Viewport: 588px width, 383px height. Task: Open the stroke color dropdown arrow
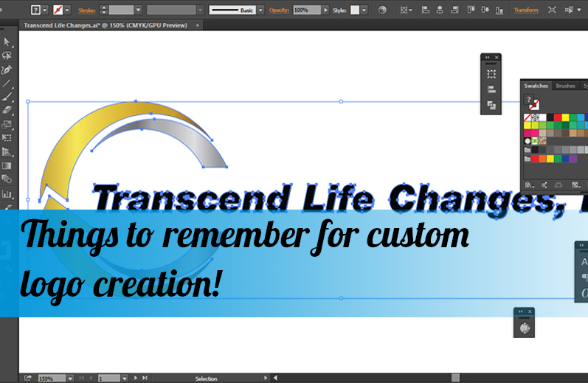(67, 10)
